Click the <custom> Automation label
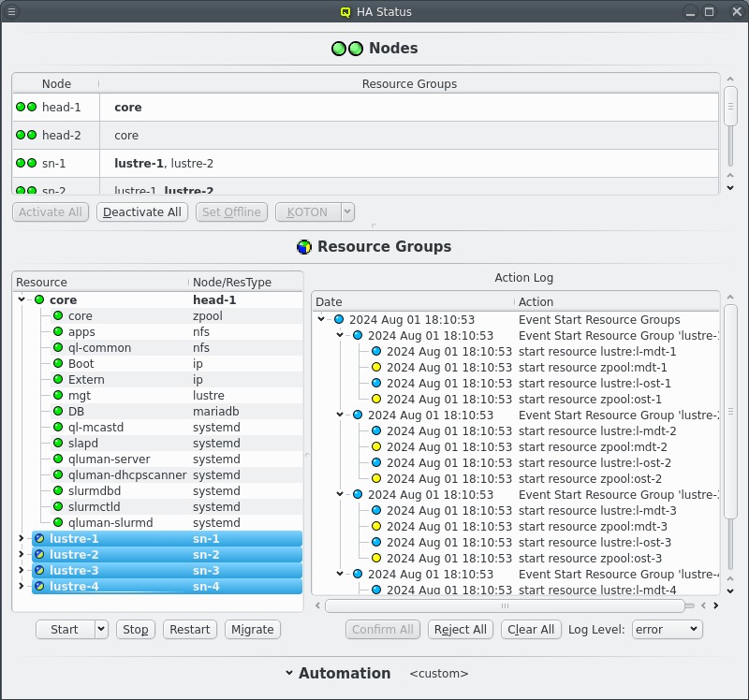Image resolution: width=749 pixels, height=700 pixels. click(439, 673)
